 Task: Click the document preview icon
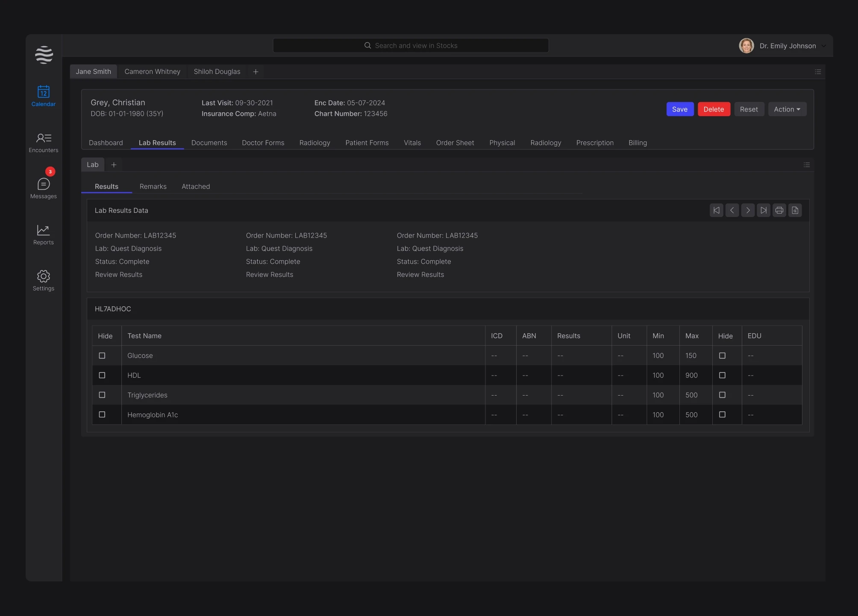click(795, 210)
